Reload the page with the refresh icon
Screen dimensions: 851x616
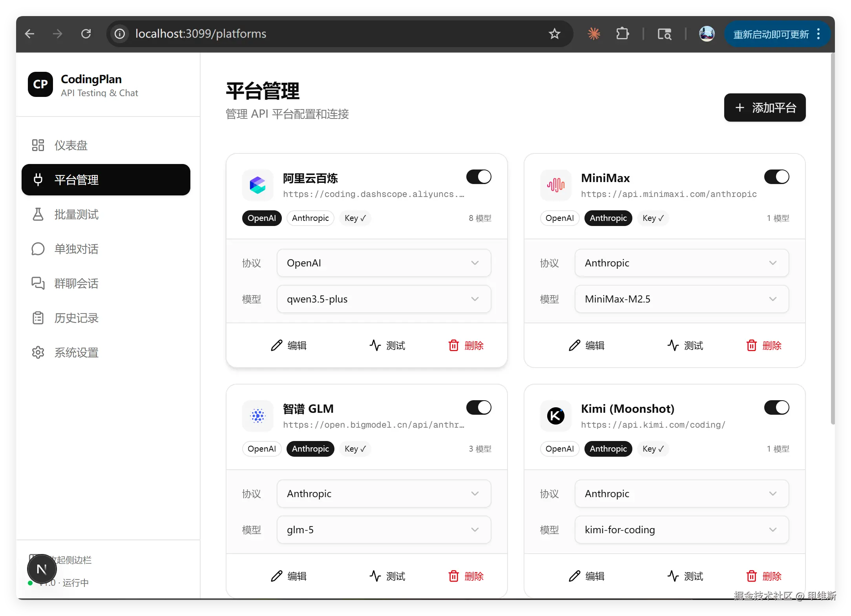point(86,34)
